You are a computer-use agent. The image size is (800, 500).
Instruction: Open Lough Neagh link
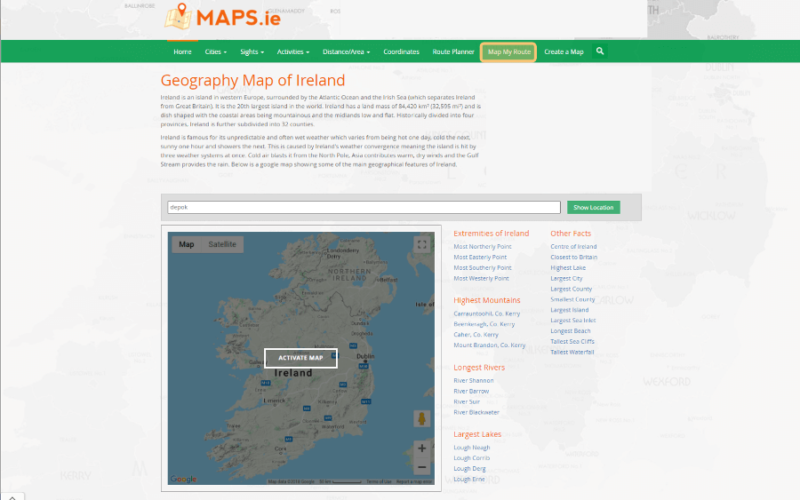pos(471,447)
